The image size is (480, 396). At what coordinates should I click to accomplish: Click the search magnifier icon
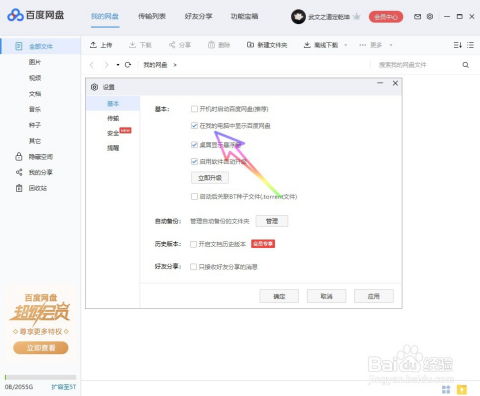[466, 65]
